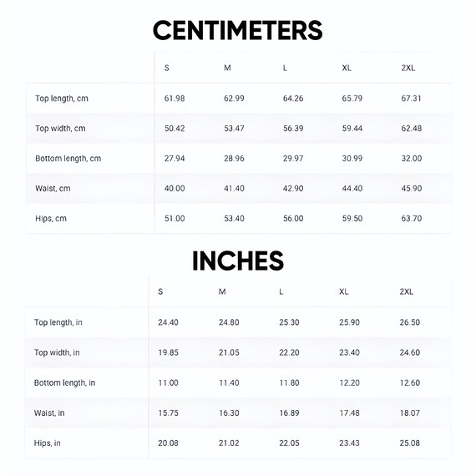Select the 63.70 hips cell
The image size is (476, 476).
412,219
